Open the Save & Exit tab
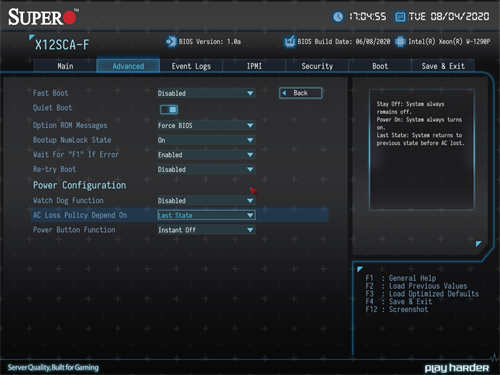Image resolution: width=500 pixels, height=375 pixels. 443,66
